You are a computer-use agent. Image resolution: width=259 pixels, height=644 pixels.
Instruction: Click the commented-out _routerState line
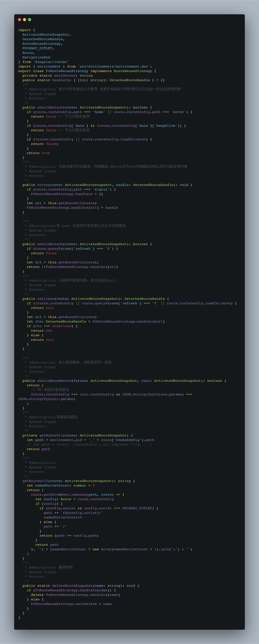[x=89, y=444]
